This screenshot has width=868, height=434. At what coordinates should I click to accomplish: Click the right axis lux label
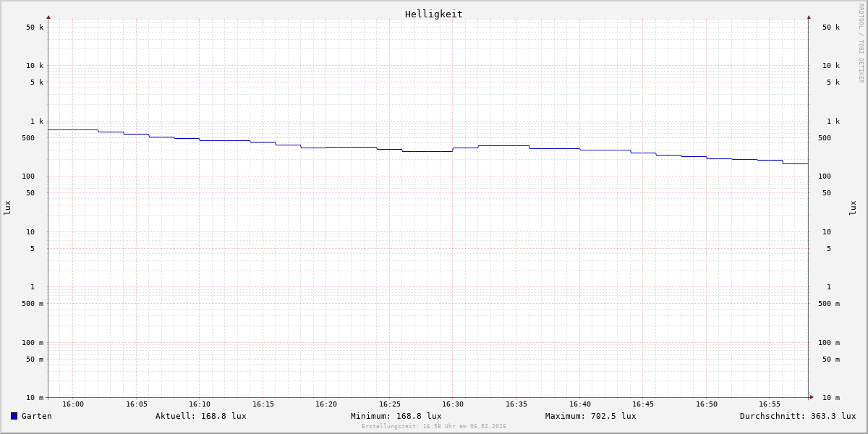(x=853, y=208)
